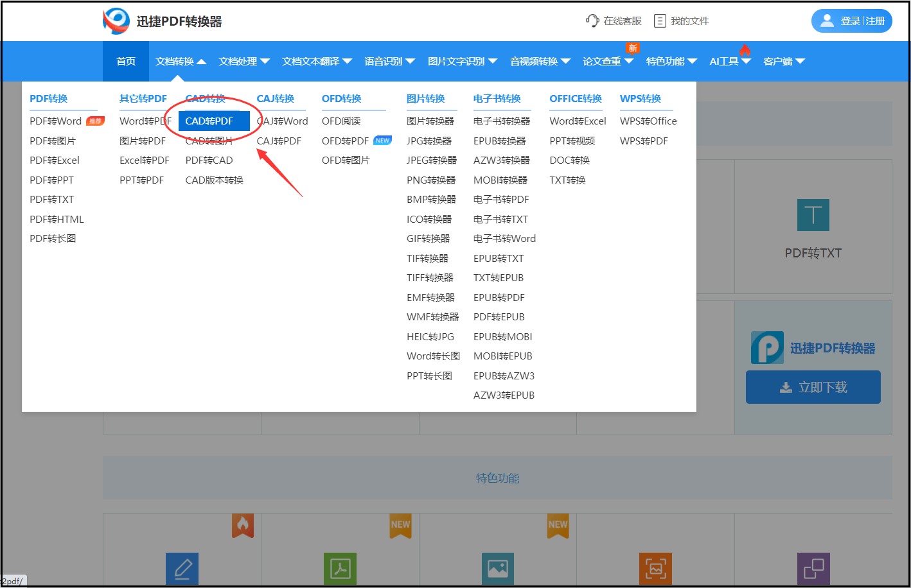
Task: Click the teal picture icon card
Action: (498, 568)
